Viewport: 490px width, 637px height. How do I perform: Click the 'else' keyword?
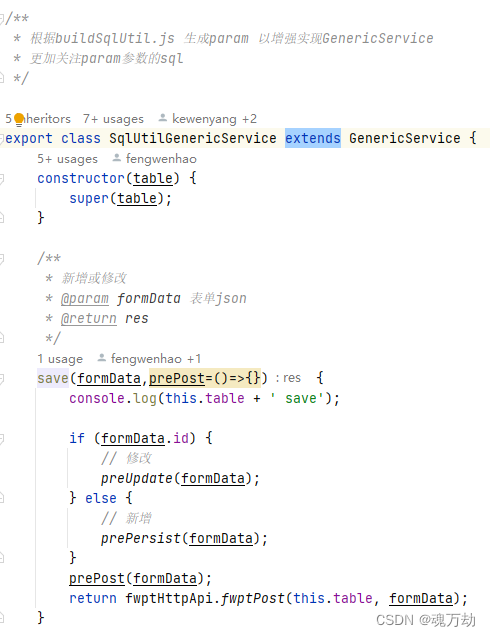click(x=101, y=498)
